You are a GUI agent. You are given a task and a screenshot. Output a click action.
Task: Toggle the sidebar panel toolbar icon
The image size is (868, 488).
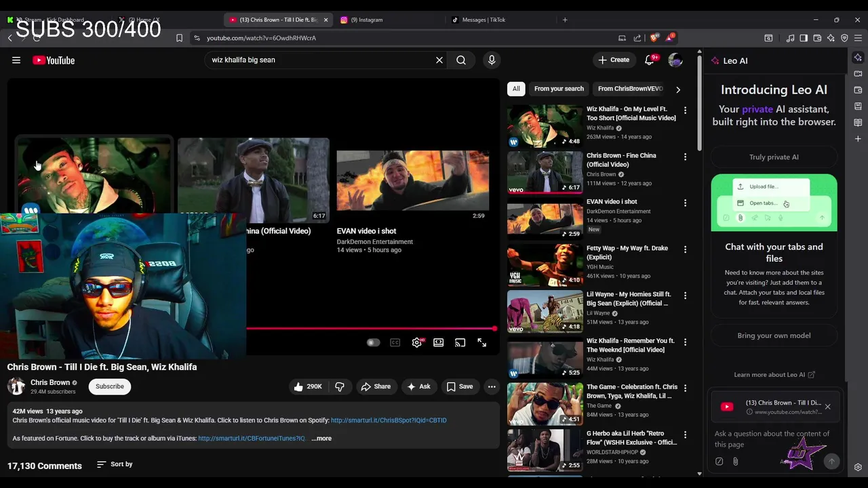pos(804,38)
